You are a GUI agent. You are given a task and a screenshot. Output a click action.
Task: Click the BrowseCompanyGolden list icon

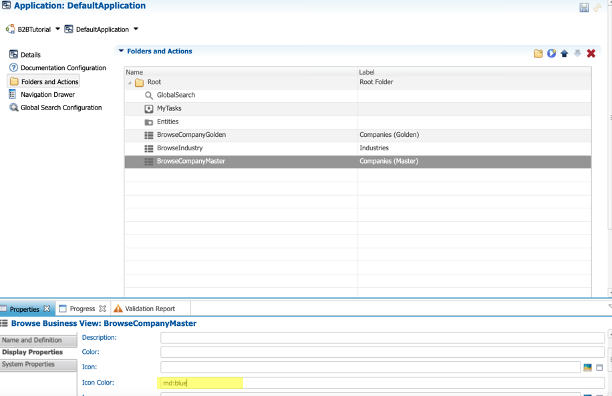149,135
